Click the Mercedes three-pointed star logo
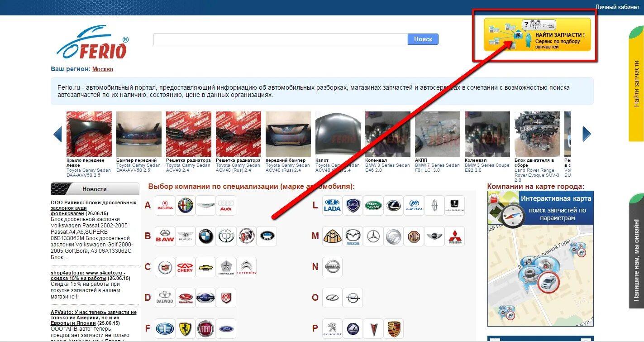Image resolution: width=644 pixels, height=342 pixels. [373, 236]
